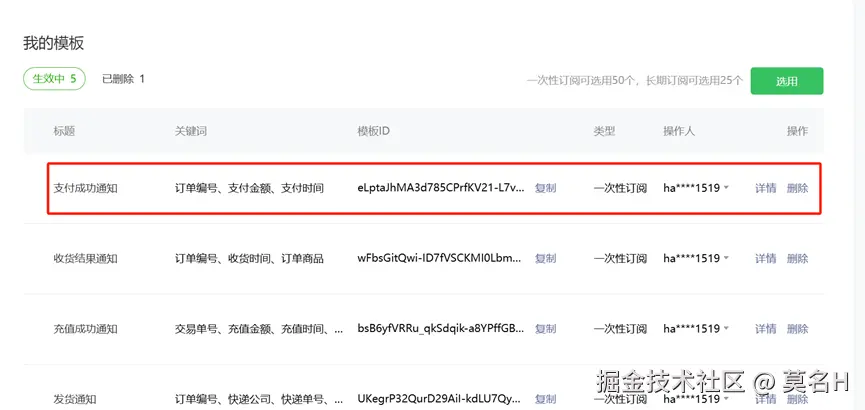
Task: Switch to the 生效中 5 tab
Action: pos(54,79)
